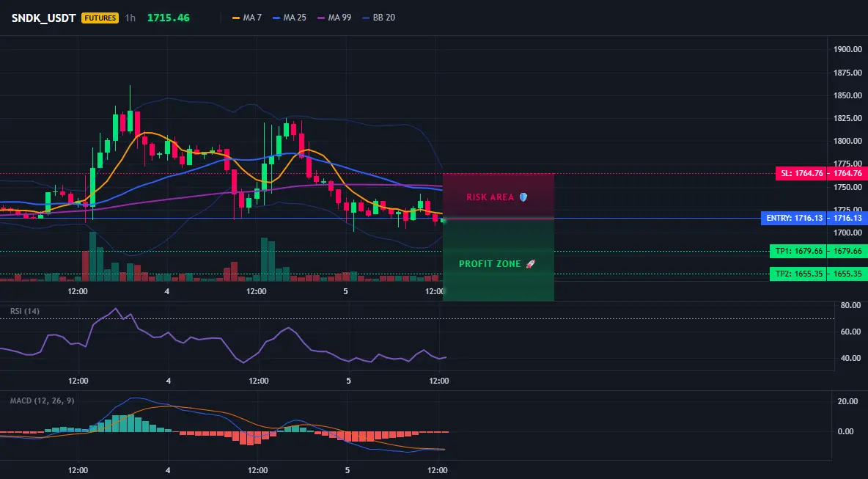This screenshot has width=868, height=479.
Task: Click the rocket icon beside PROFIT ZONE
Action: pyautogui.click(x=530, y=264)
